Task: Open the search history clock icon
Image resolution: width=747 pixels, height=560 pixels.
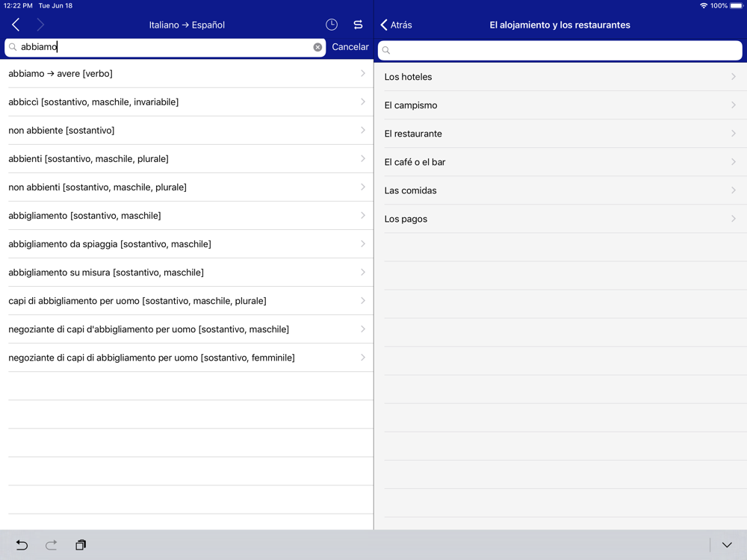Action: (x=332, y=25)
